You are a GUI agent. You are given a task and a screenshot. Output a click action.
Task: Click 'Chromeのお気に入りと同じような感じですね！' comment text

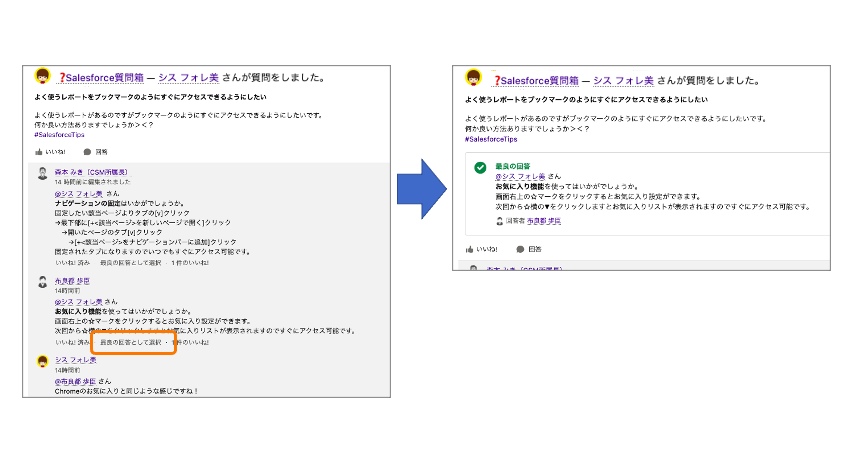(x=127, y=391)
